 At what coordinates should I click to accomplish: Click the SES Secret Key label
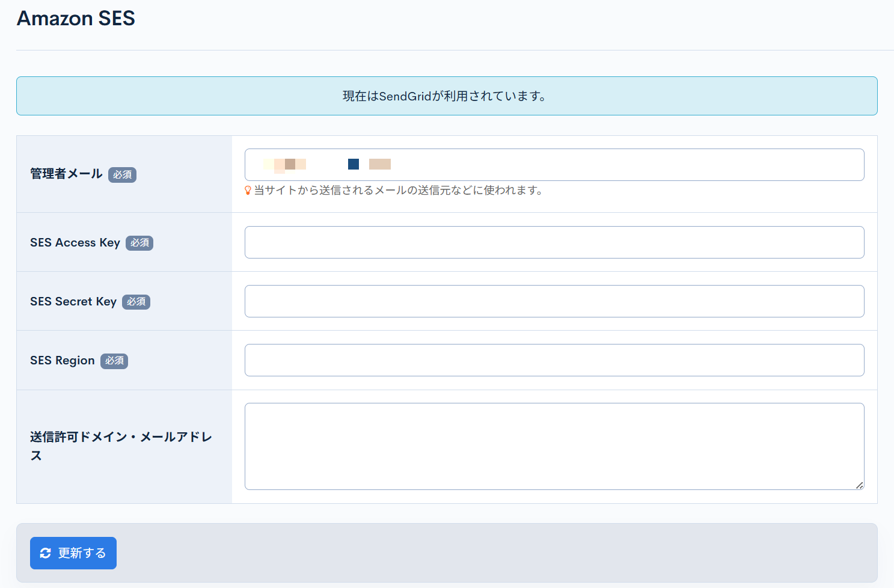click(73, 301)
